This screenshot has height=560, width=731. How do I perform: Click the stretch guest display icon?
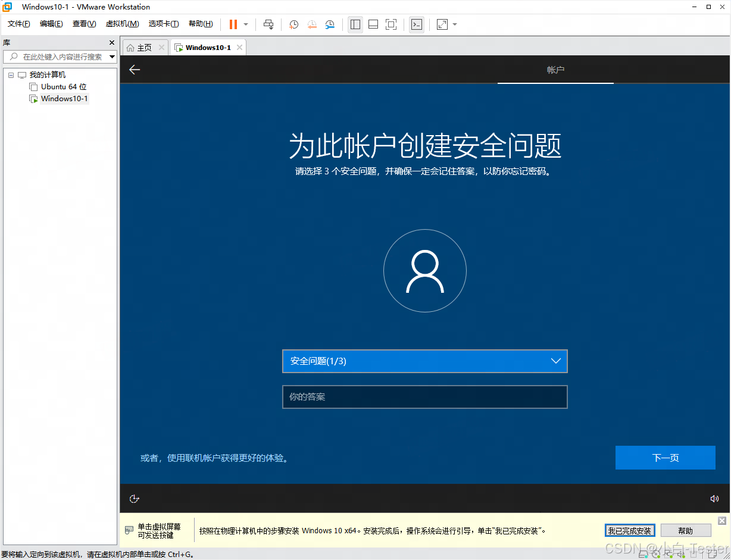(x=442, y=24)
